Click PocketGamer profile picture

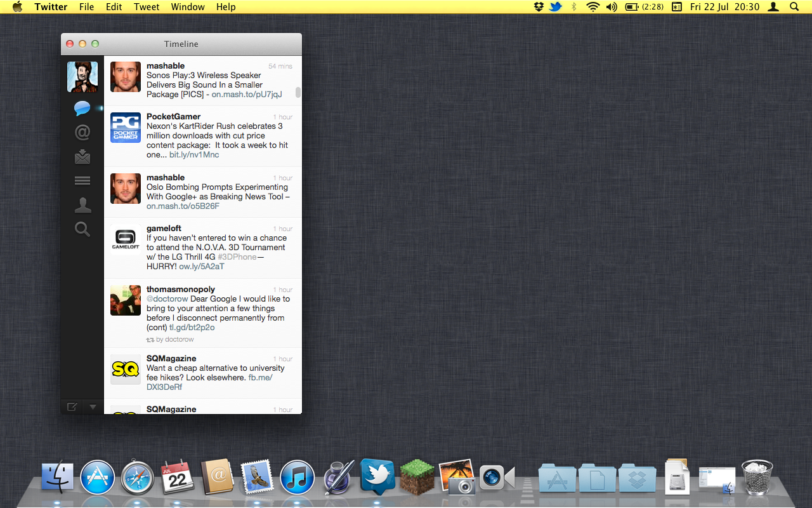tap(126, 128)
